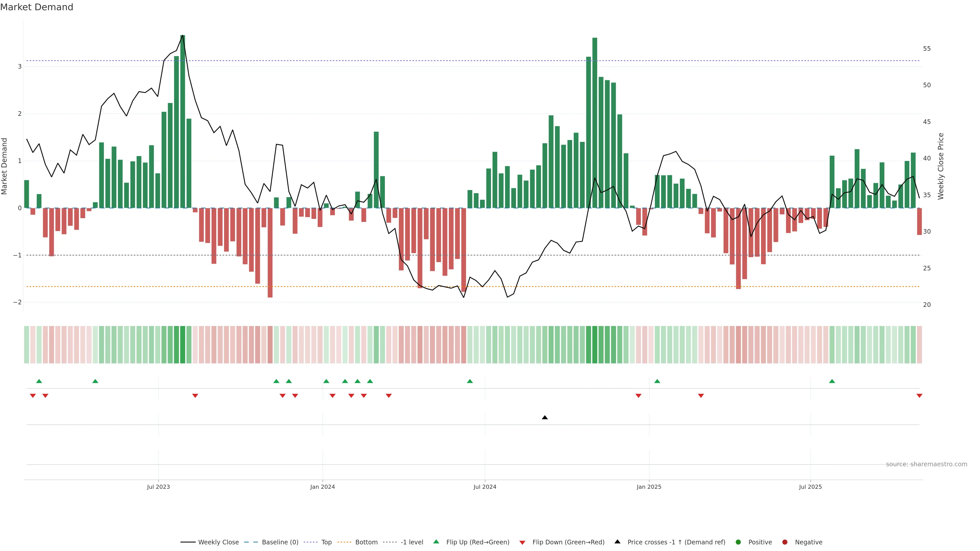Click the red Negative dot in legend
This screenshot has width=980, height=551.
click(785, 542)
